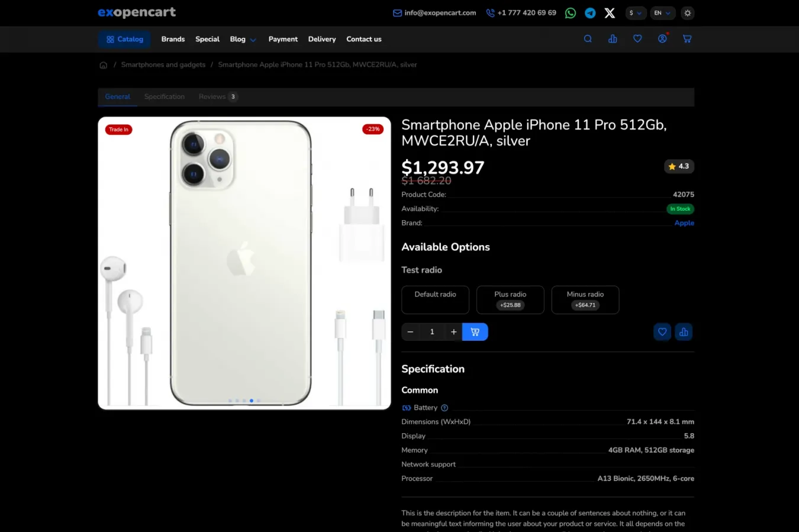This screenshot has height=532, width=799.
Task: Click the quantity input field
Action: coord(432,332)
